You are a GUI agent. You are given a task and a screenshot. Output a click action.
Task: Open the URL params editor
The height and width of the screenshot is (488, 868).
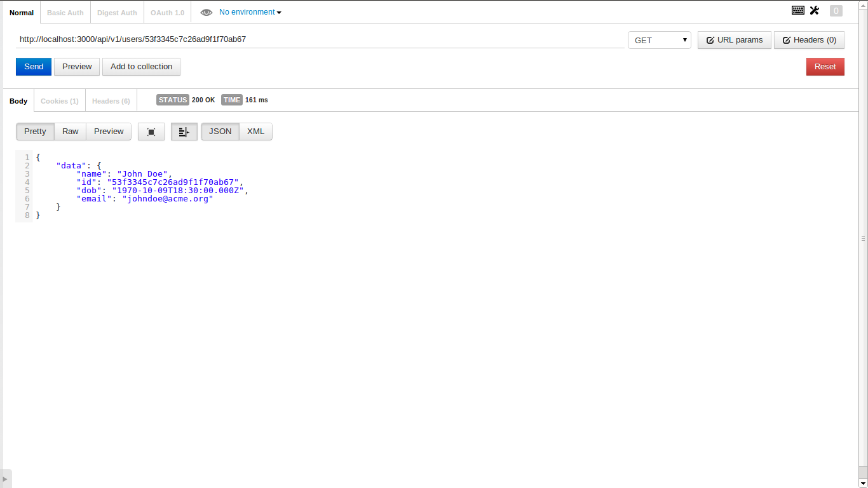coord(735,40)
